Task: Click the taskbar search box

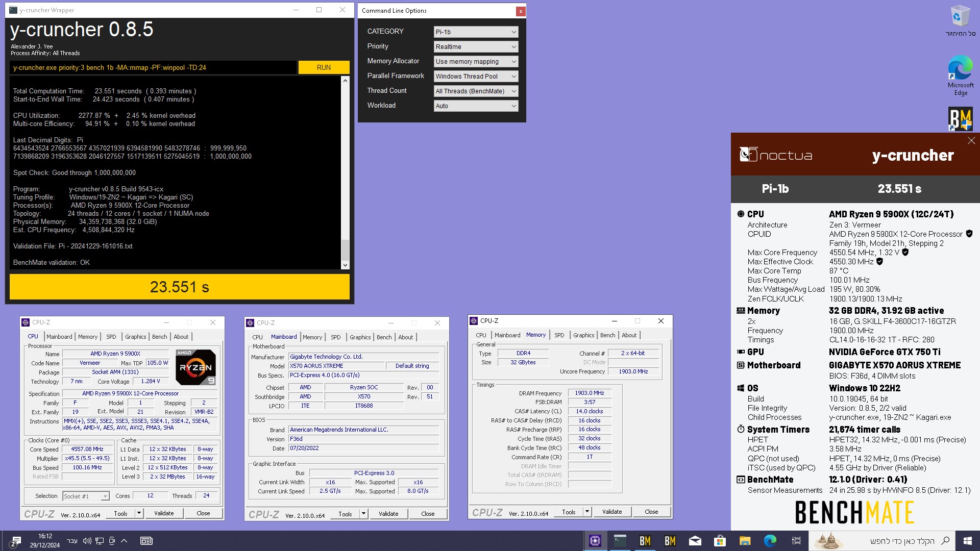Action: 883,541
